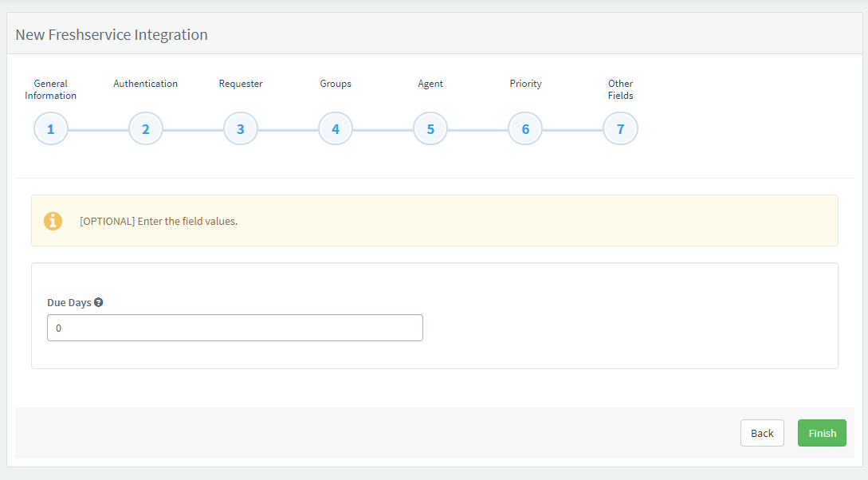Click the "Priority" step label
Screen dimensions: 868x480
525,84
